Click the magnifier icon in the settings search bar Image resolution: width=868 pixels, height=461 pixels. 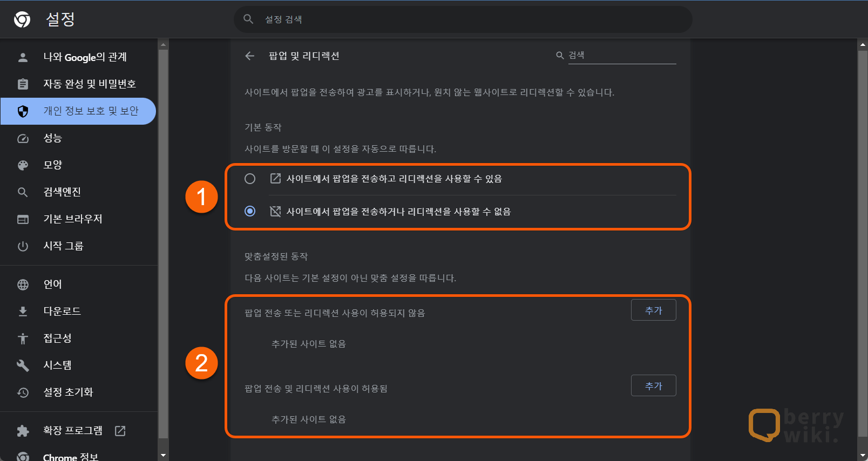(x=248, y=19)
